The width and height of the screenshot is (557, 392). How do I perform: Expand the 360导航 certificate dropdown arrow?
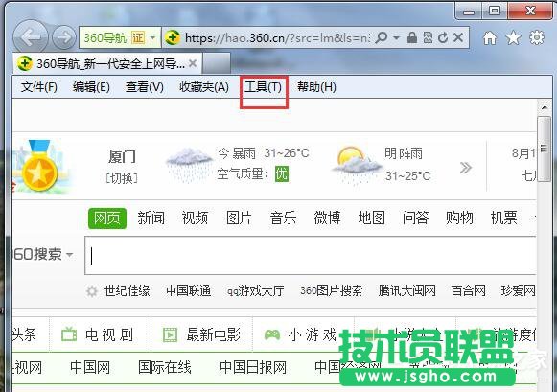[x=152, y=37]
